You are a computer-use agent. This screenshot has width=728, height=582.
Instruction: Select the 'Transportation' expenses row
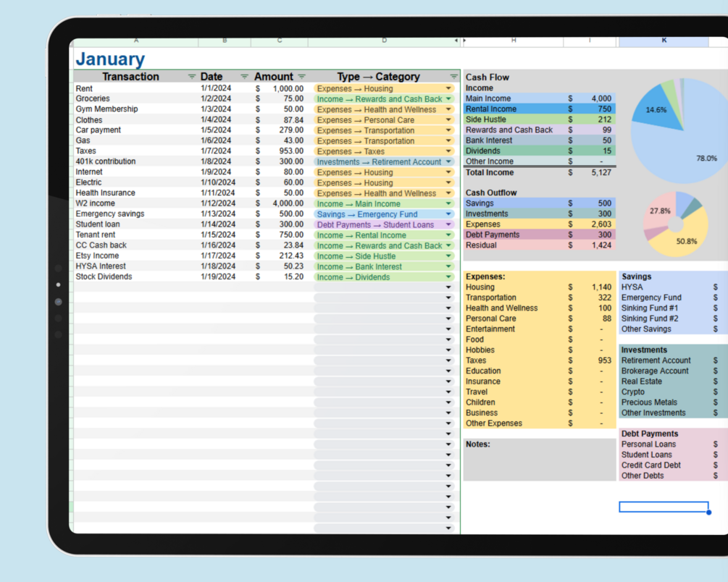pos(540,298)
